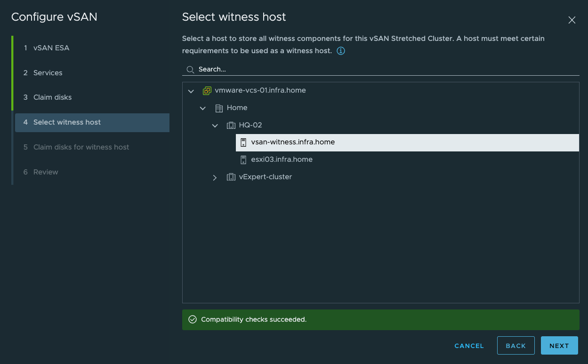The image size is (588, 364).
Task: Go to the Services wizard step
Action: pyautogui.click(x=47, y=72)
